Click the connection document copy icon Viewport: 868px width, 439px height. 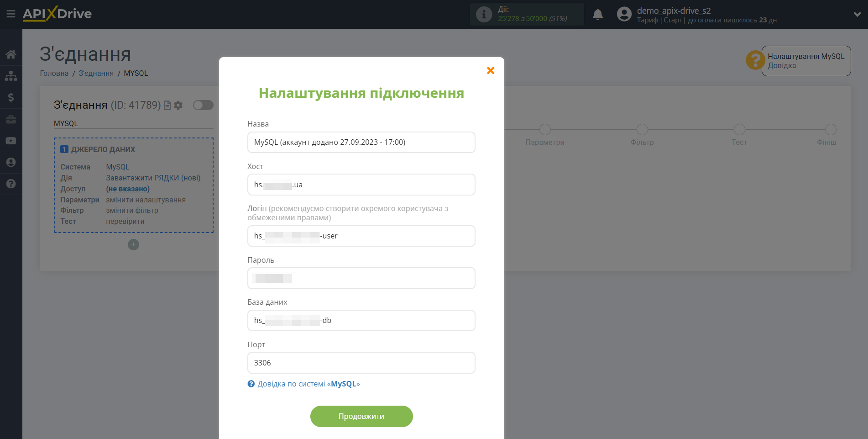point(167,106)
